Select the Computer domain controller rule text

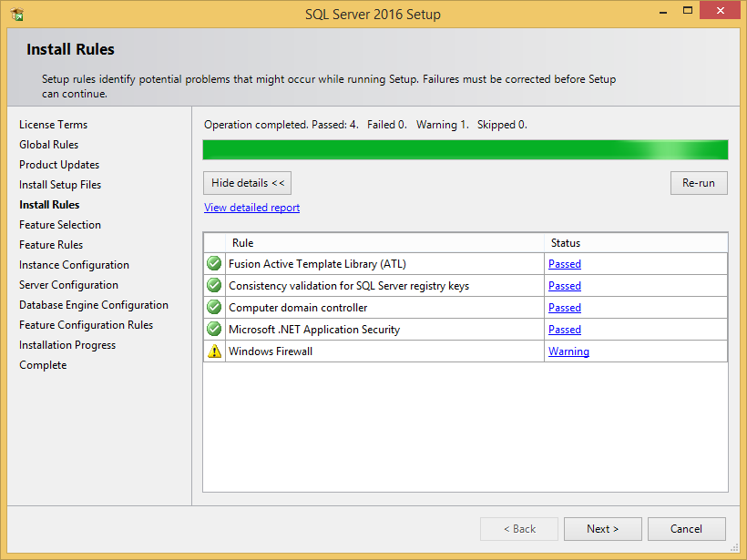coord(298,308)
